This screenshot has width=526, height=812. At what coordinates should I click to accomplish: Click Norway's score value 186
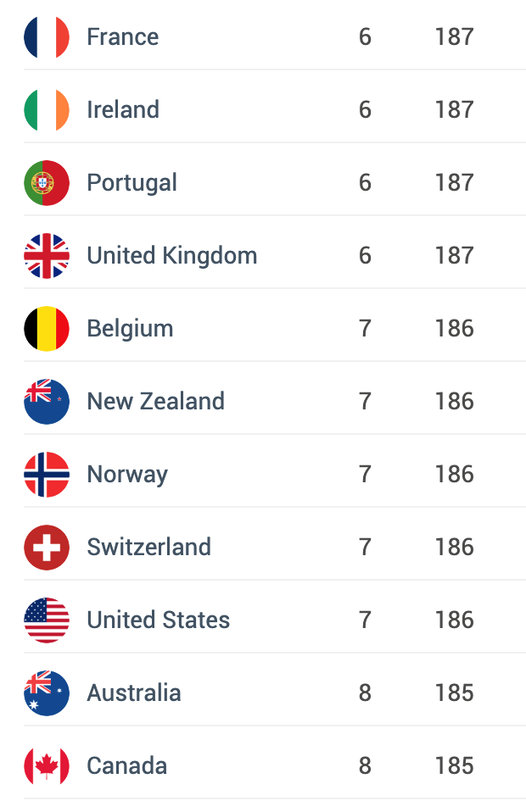tap(455, 475)
